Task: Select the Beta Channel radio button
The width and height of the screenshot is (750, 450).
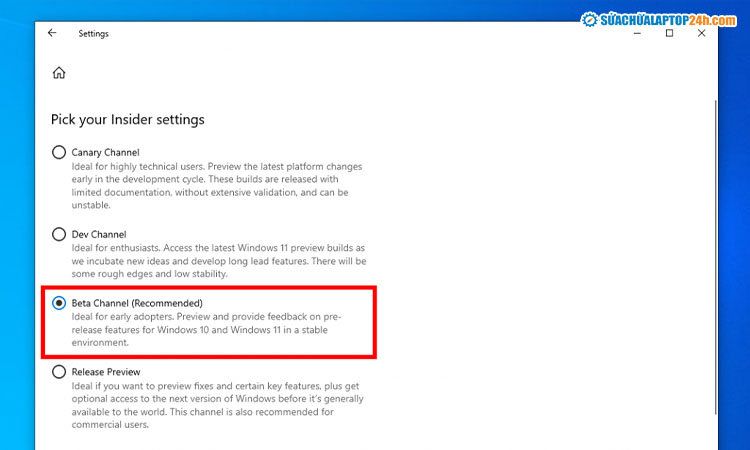Action: (59, 302)
